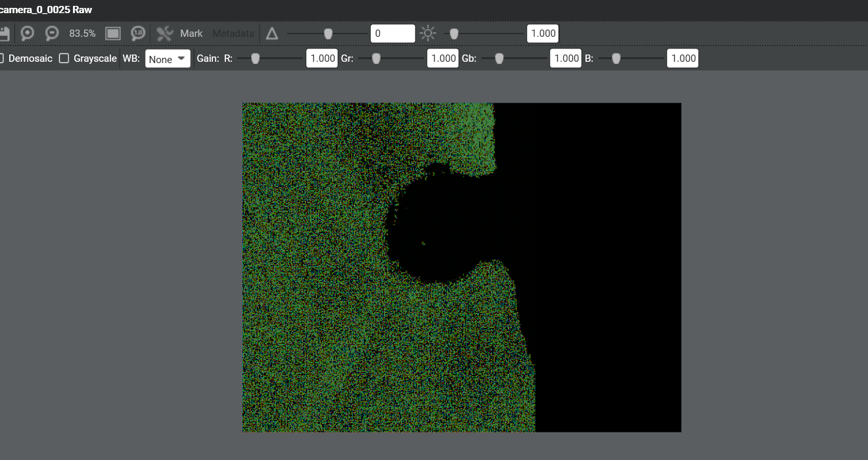Reset zoom with the 1.0 icon
The width and height of the screenshot is (868, 460).
point(138,34)
